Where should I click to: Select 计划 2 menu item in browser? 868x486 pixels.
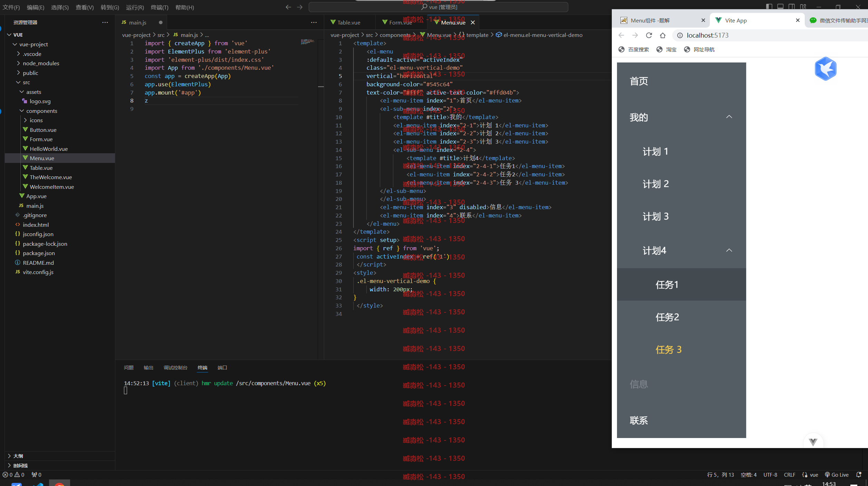(x=681, y=184)
